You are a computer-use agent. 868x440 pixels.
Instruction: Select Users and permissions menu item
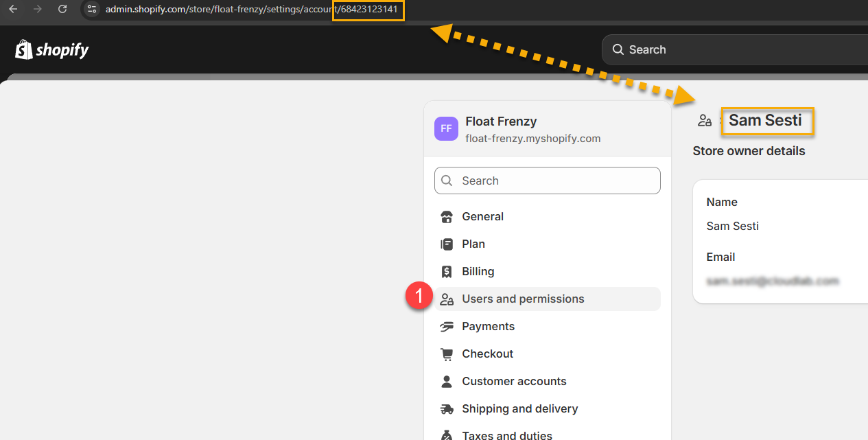pos(523,299)
